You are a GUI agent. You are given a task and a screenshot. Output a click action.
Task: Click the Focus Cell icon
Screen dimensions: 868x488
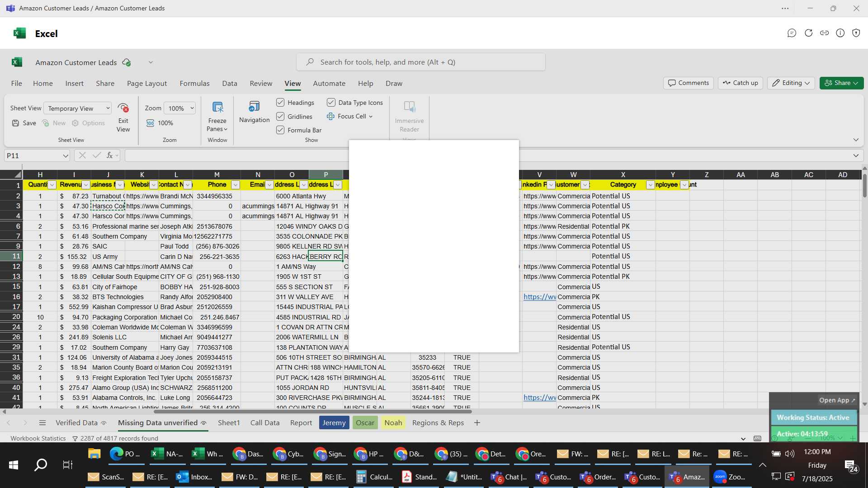330,116
